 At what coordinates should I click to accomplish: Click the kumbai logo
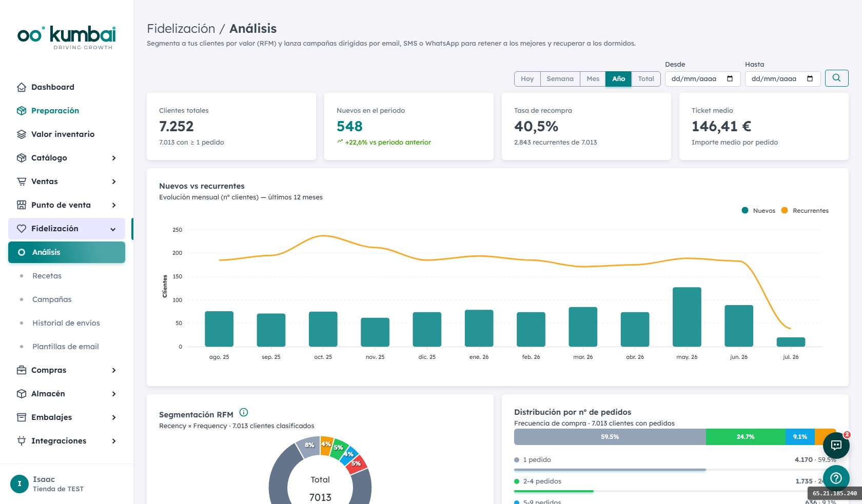click(x=67, y=37)
